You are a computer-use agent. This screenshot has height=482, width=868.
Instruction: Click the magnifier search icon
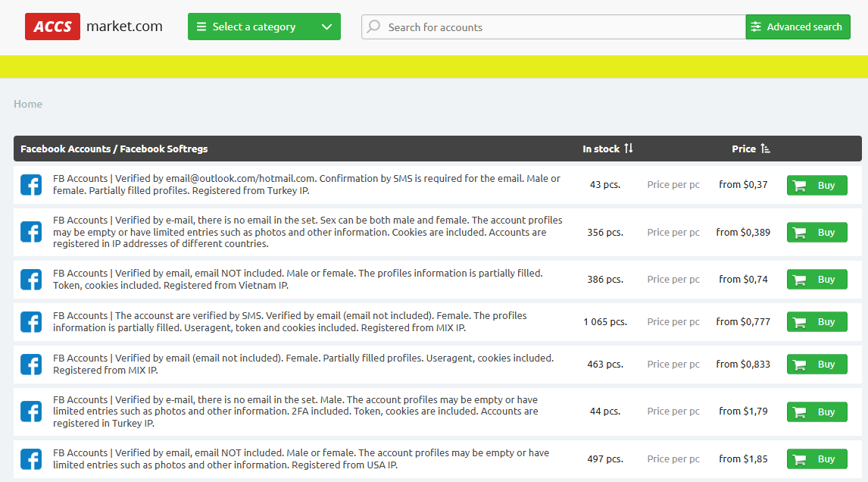pos(373,27)
